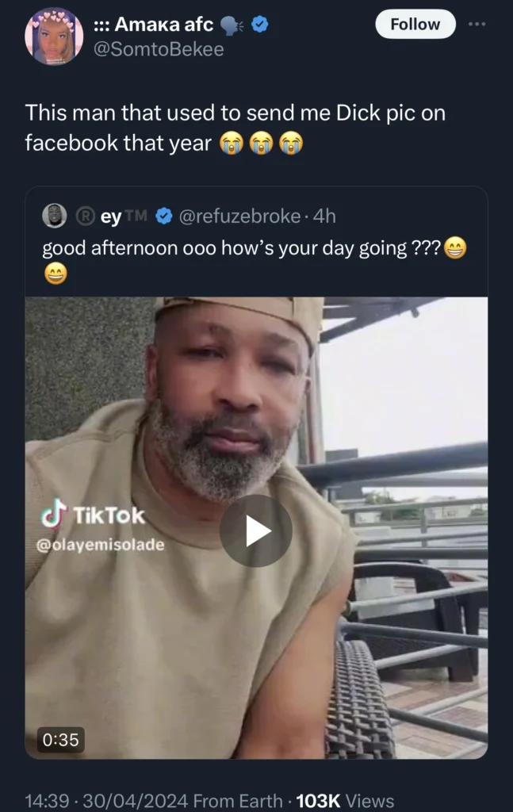The height and width of the screenshot is (812, 513).
Task: Click the verified checkmark beside @refuzebroke
Action: pos(164,215)
